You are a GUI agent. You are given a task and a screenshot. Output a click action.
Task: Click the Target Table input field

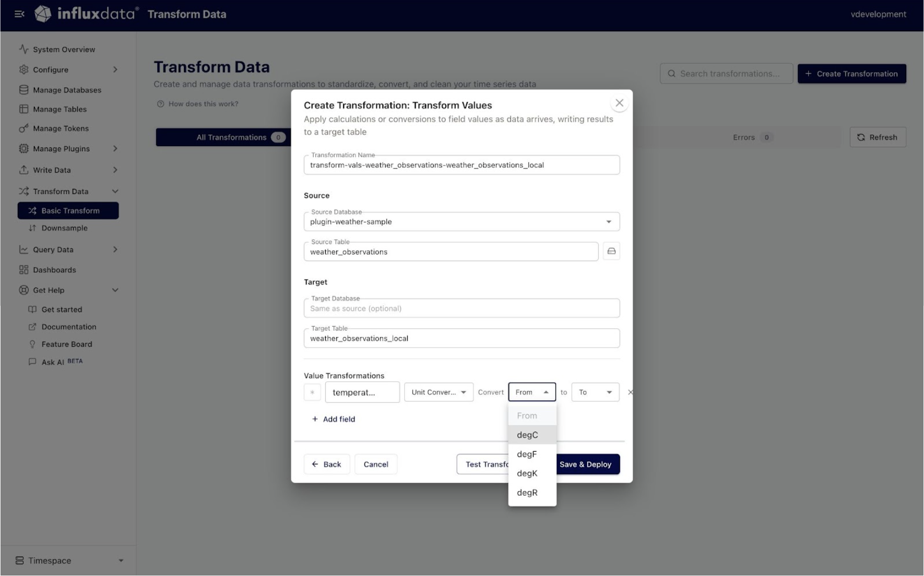coord(461,338)
